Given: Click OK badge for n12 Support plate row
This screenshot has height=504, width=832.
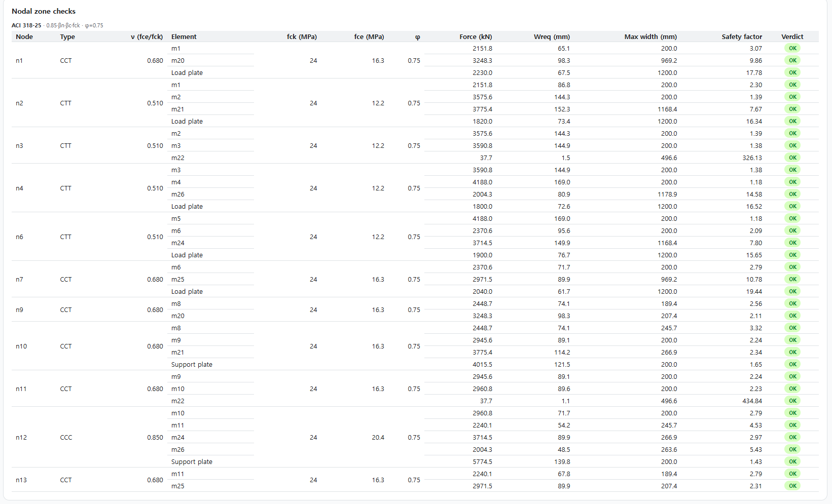Looking at the screenshot, I should 792,461.
